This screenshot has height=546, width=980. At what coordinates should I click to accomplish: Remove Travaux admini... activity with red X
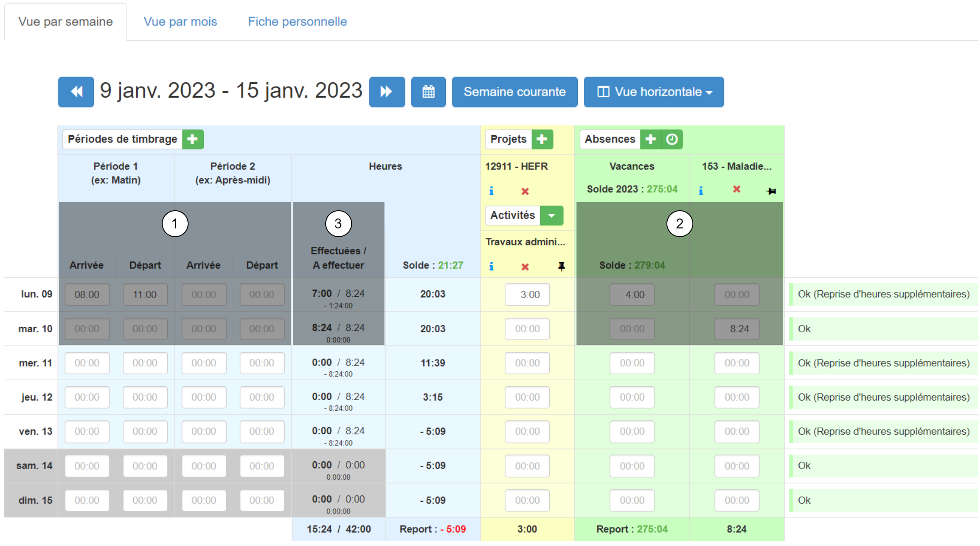[525, 267]
